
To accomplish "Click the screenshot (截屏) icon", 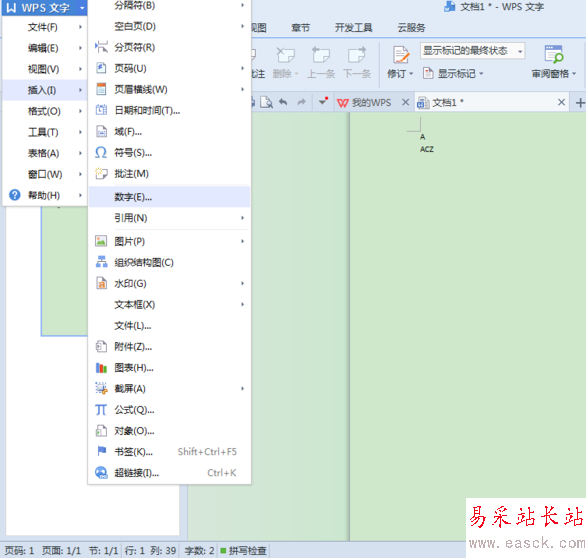I will 101,388.
